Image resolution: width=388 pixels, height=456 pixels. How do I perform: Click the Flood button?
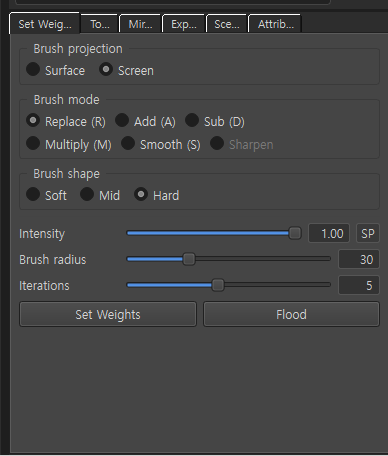(291, 314)
